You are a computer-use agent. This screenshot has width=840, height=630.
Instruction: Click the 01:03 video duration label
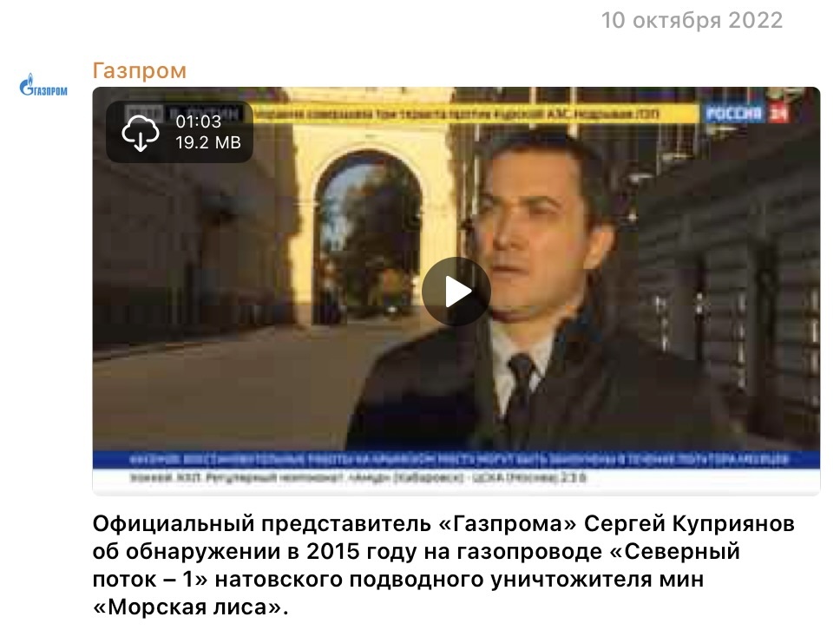(x=198, y=121)
